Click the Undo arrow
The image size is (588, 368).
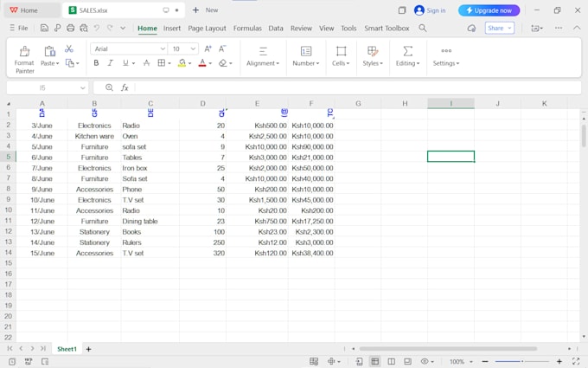pyautogui.click(x=97, y=28)
